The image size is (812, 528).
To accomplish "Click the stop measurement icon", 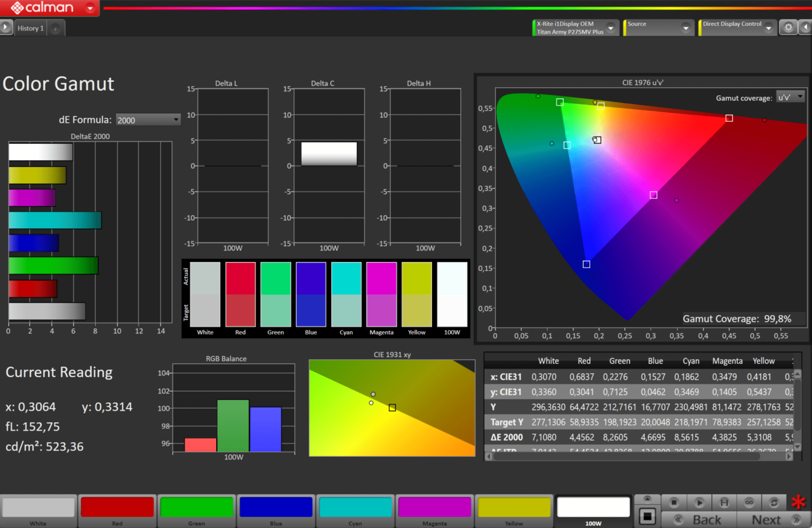I will [x=674, y=502].
